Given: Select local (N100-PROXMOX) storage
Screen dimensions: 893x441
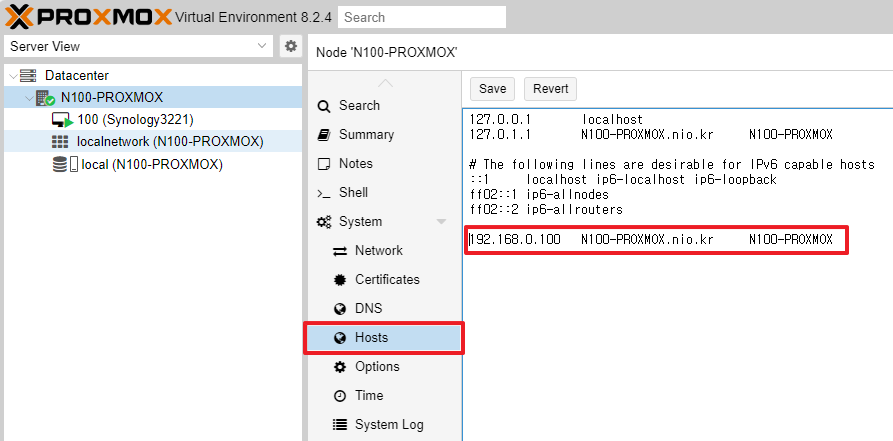Looking at the screenshot, I should pyautogui.click(x=152, y=165).
